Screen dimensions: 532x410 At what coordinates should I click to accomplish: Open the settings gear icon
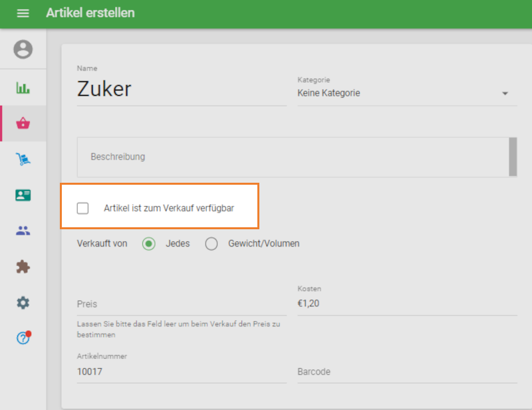point(23,302)
